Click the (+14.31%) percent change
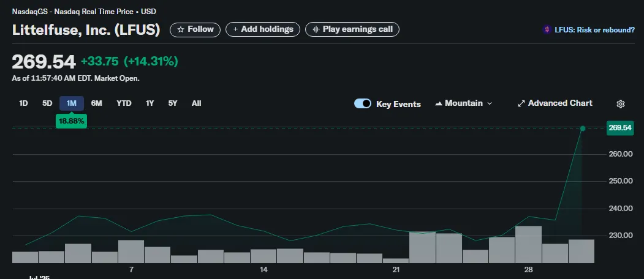Viewport: 644px width, 279px height. pyautogui.click(x=151, y=62)
